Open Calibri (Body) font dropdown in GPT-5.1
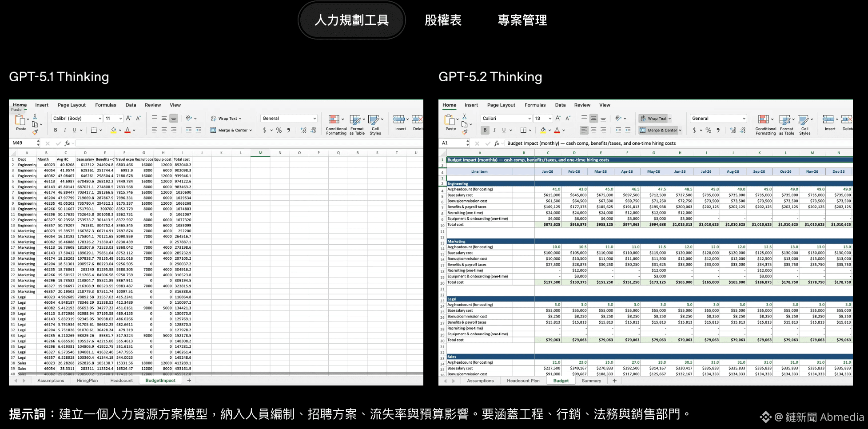 (77, 119)
